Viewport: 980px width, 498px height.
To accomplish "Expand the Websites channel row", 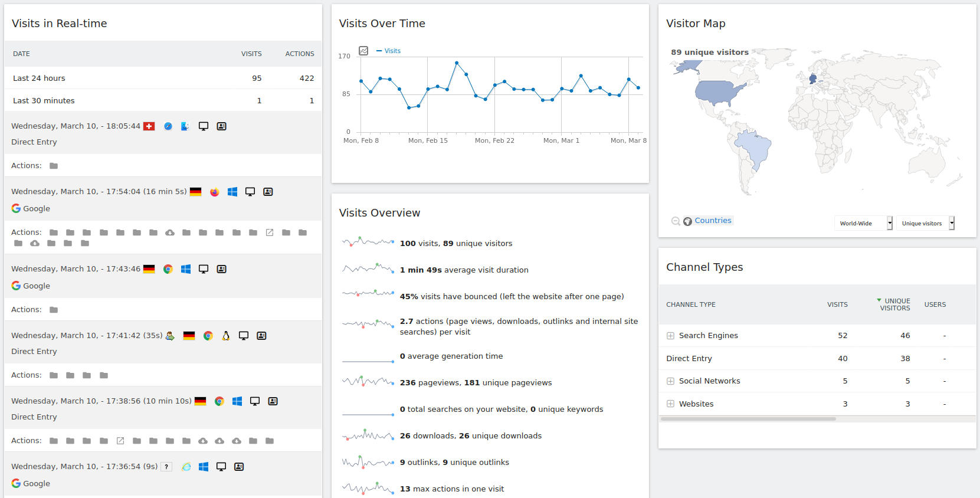I will pos(670,404).
